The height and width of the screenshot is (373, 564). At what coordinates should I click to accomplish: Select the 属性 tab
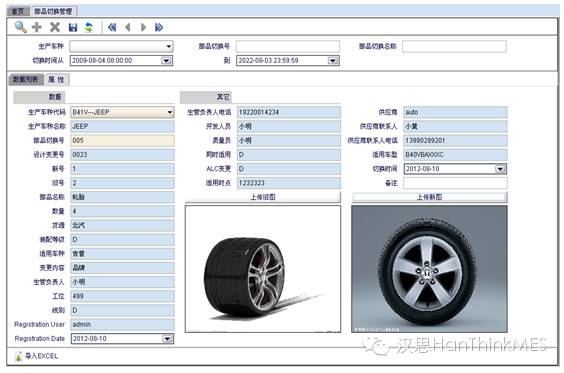[x=56, y=79]
